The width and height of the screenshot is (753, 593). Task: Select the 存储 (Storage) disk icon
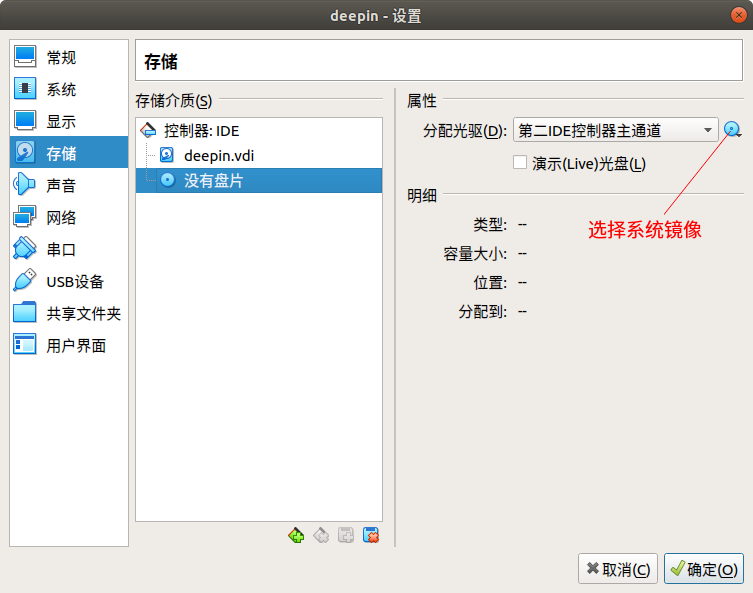pos(24,153)
